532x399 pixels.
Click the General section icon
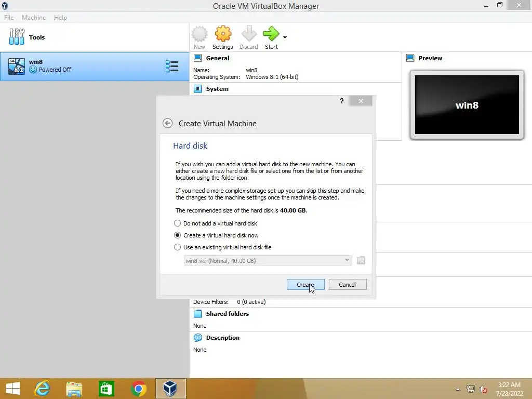point(197,58)
